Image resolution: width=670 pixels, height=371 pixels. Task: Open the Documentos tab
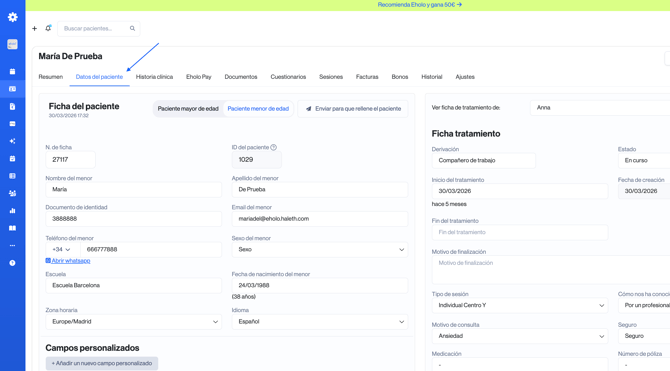pos(241,77)
